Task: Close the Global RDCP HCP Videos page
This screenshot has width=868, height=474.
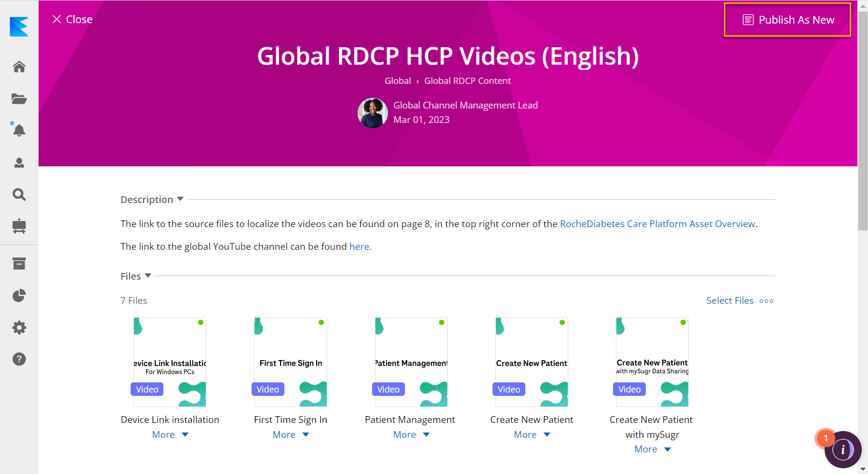Action: pos(72,19)
